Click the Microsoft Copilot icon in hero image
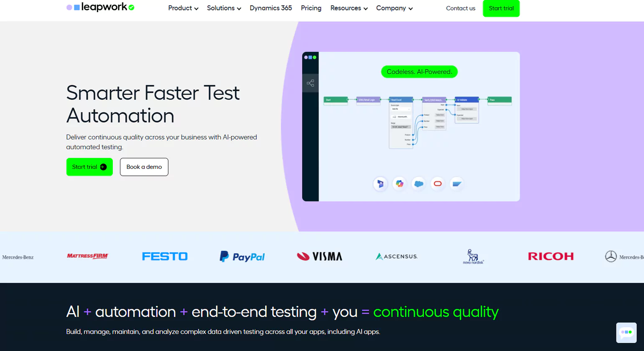This screenshot has height=351, width=644. click(399, 184)
